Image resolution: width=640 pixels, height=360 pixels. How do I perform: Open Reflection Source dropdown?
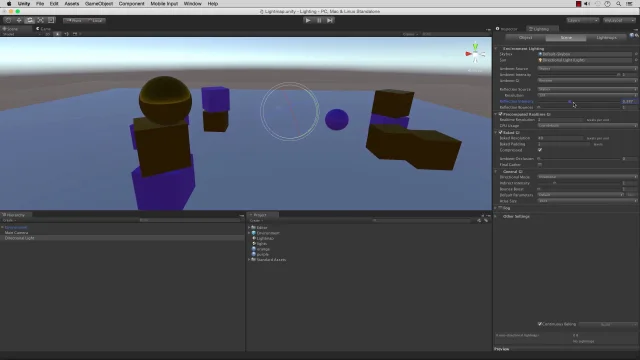point(587,89)
